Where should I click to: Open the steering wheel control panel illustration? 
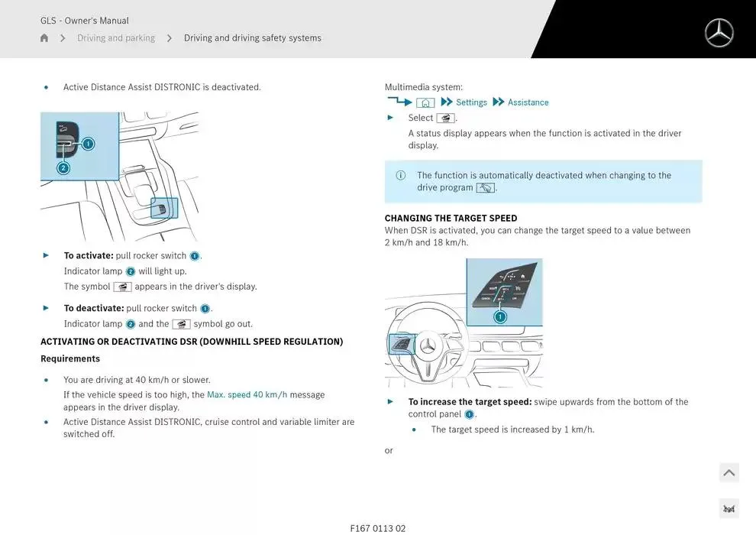click(464, 323)
